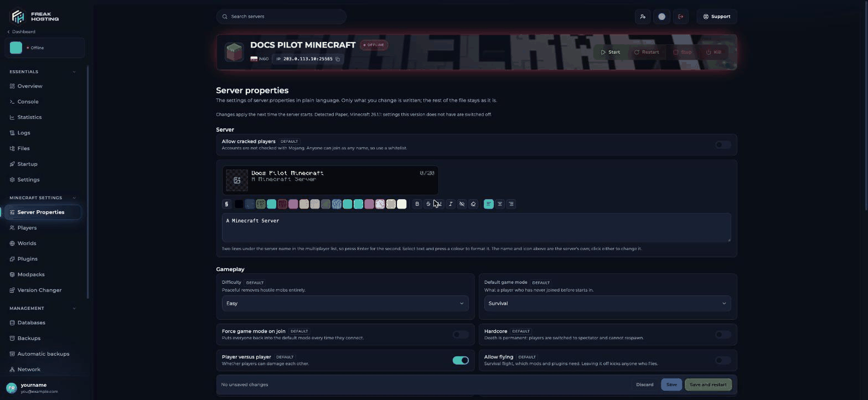
Task: Enable Hardcore mode switch
Action: click(x=723, y=334)
